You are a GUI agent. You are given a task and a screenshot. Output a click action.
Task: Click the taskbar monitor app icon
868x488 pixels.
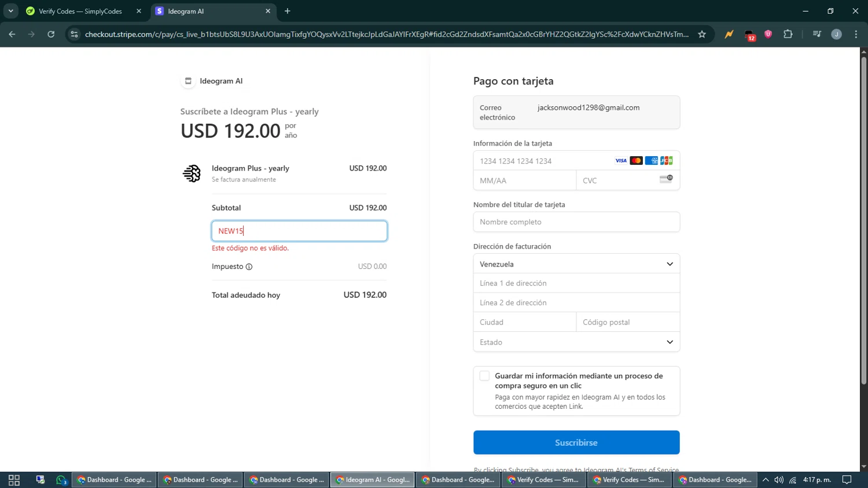pos(40,480)
